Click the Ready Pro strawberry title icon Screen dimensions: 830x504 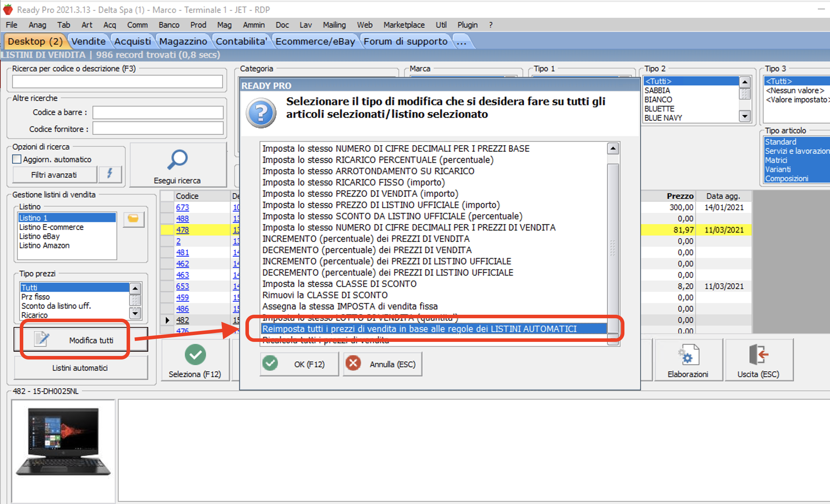(8, 10)
